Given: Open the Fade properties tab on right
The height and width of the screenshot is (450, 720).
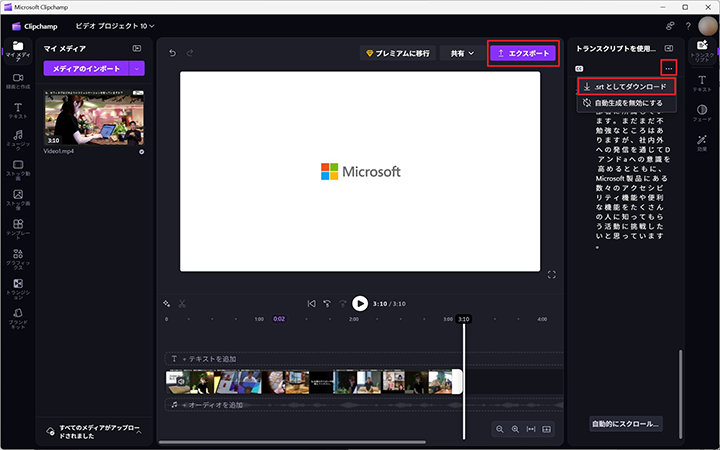Looking at the screenshot, I should click(702, 113).
